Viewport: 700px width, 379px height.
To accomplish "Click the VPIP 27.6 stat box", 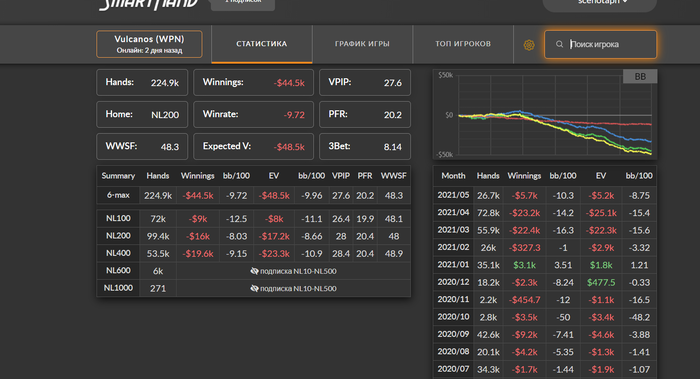I will click(x=365, y=83).
